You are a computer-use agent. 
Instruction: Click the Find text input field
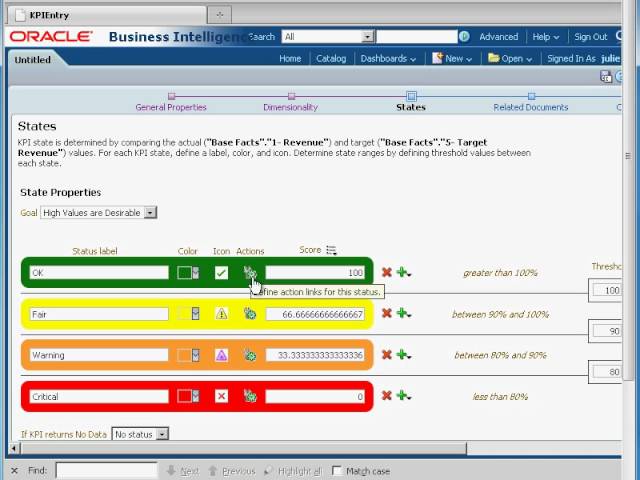[106, 471]
